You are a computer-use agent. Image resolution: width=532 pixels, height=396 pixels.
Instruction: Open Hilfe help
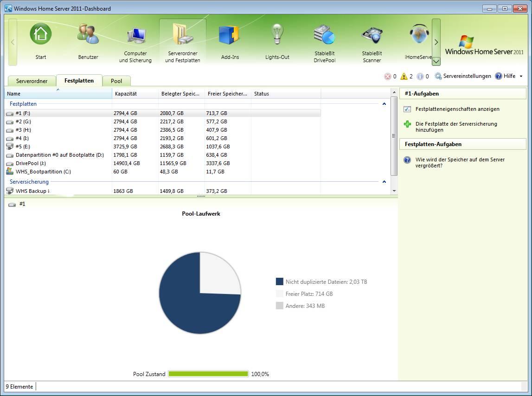(505, 76)
